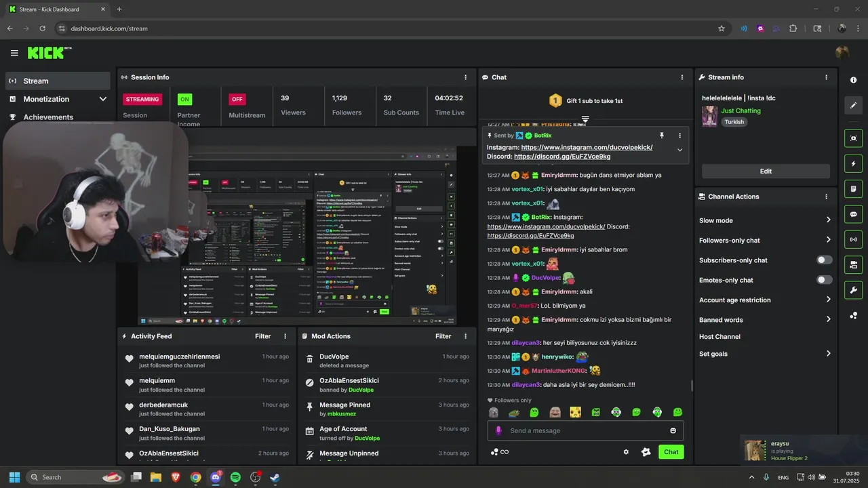The width and height of the screenshot is (868, 488).
Task: Open pinned Instagram ducvolpekick link
Action: 587,147
